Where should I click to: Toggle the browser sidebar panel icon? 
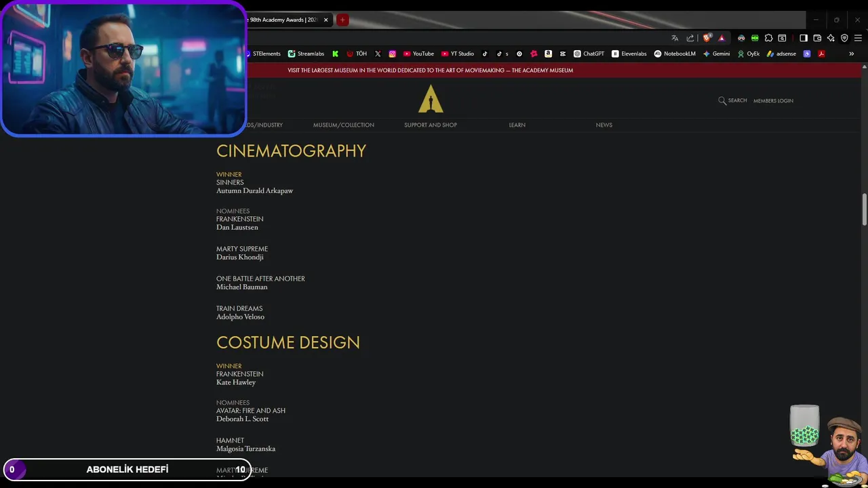pyautogui.click(x=804, y=38)
